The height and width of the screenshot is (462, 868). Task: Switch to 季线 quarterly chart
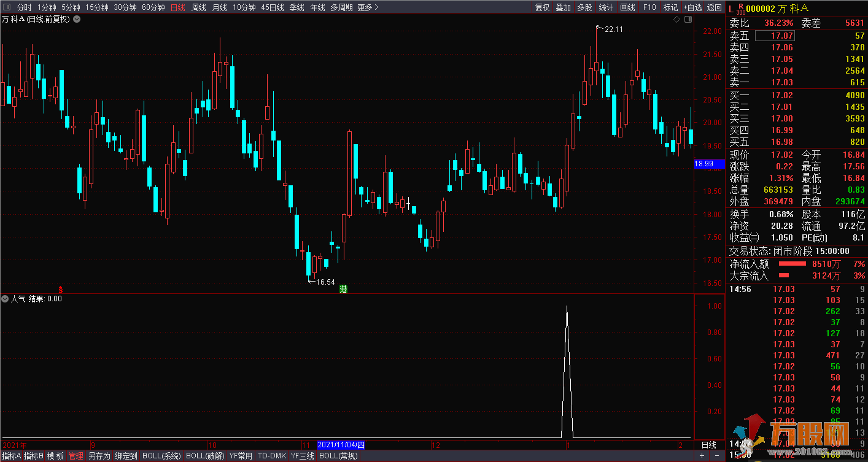pyautogui.click(x=297, y=7)
